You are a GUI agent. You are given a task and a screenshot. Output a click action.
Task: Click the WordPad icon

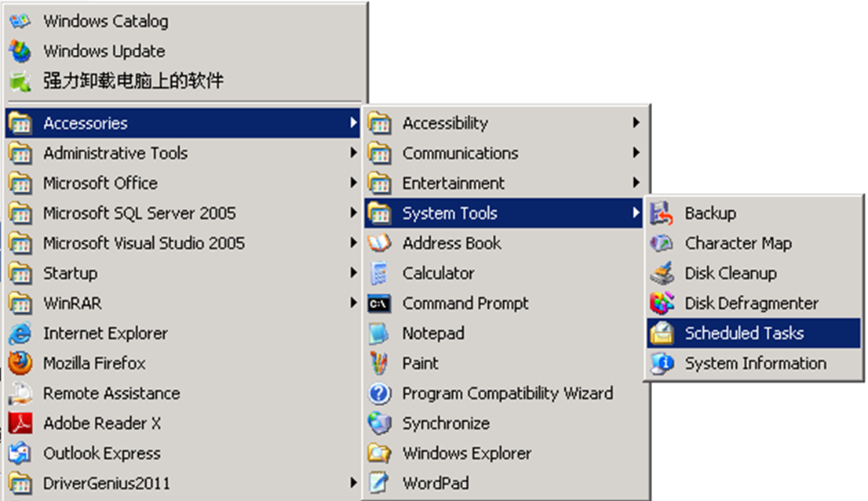coord(380,483)
